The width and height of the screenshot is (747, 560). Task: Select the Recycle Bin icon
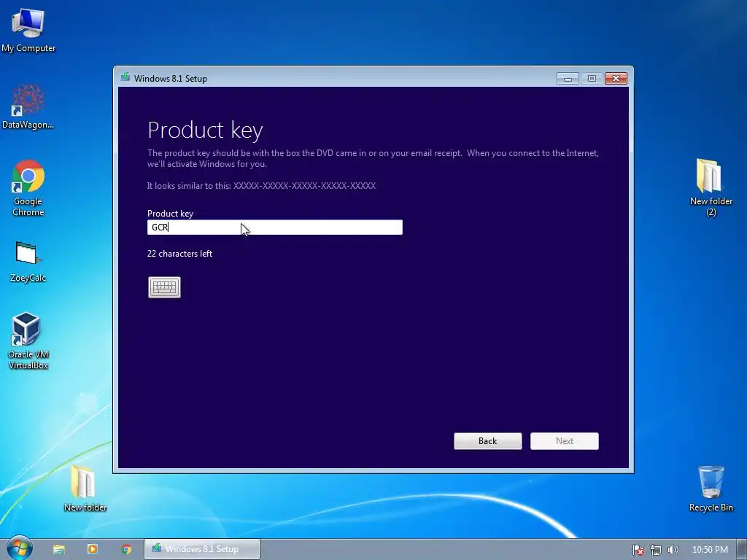711,489
